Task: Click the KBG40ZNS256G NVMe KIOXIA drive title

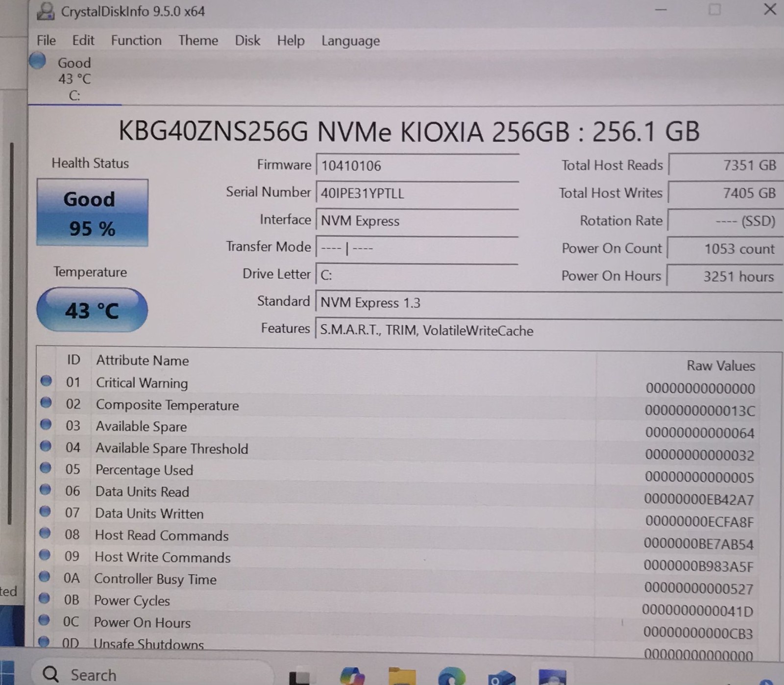Action: (409, 131)
